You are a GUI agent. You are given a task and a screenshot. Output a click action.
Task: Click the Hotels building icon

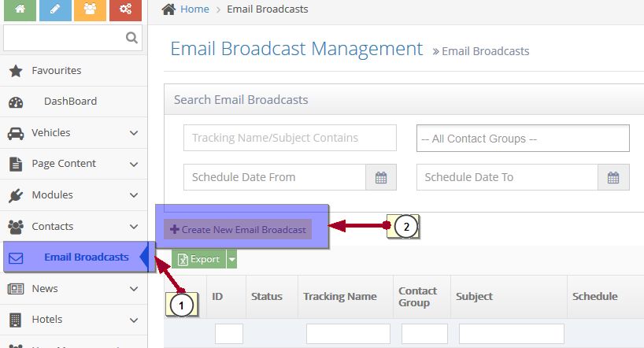point(15,320)
